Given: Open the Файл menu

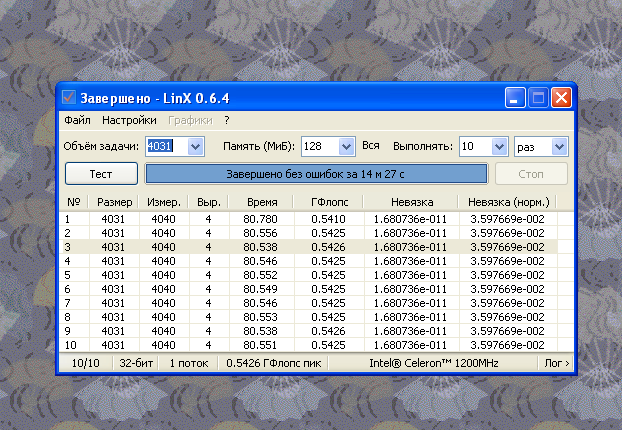Looking at the screenshot, I should 77,120.
